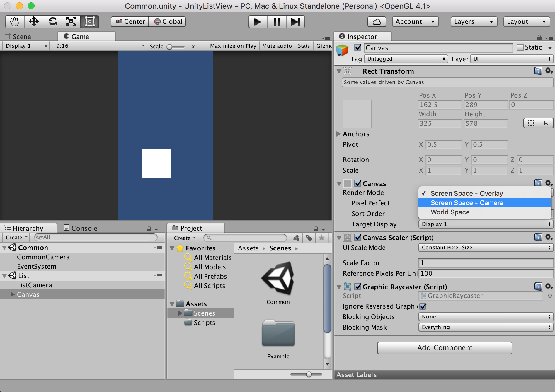Viewport: 555px width, 392px height.
Task: Open the Tag Untagged dropdown
Action: pyautogui.click(x=406, y=59)
